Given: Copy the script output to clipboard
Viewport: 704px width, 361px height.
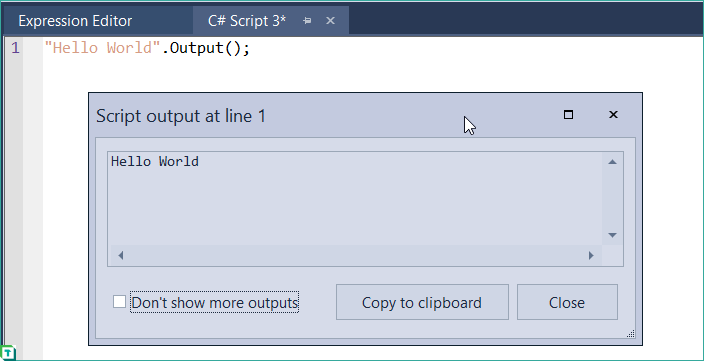Looking at the screenshot, I should click(x=422, y=302).
